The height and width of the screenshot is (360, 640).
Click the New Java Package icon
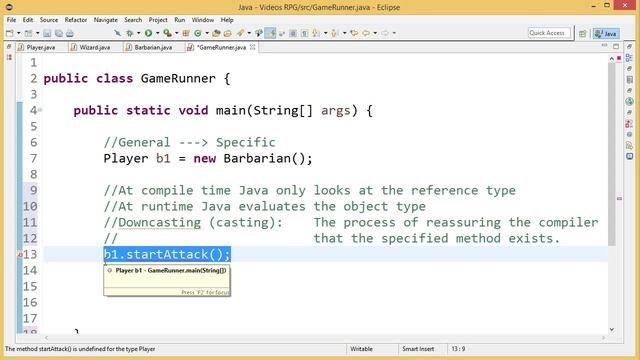point(186,33)
